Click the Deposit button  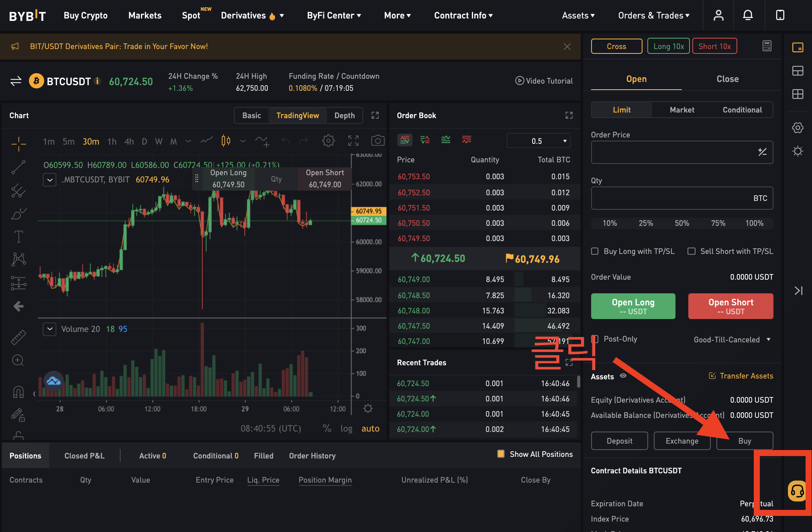tap(619, 441)
